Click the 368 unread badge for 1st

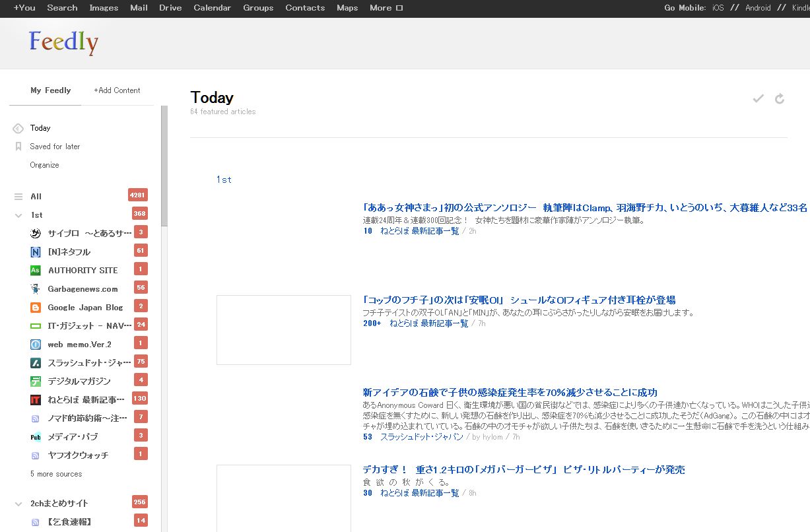tap(140, 214)
